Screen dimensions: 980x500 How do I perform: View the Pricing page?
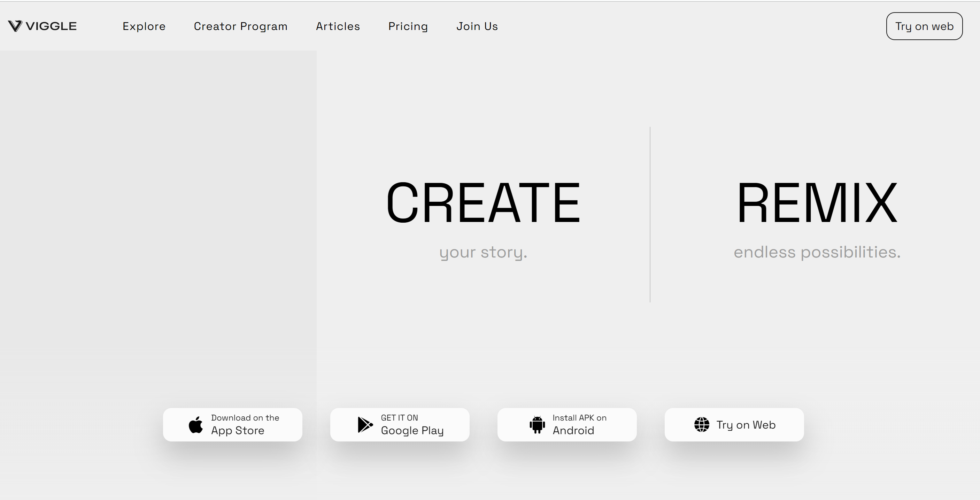click(408, 26)
